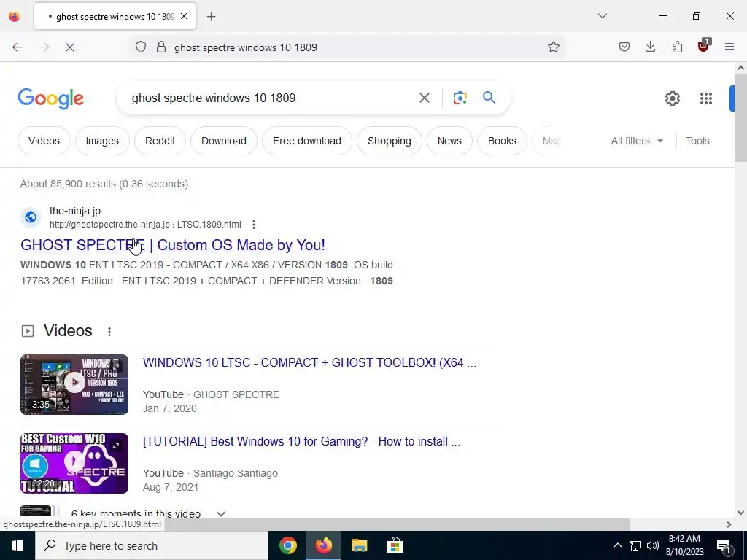Viewport: 747px width, 560px height.
Task: Apply the Free download filter chip
Action: pyautogui.click(x=307, y=141)
